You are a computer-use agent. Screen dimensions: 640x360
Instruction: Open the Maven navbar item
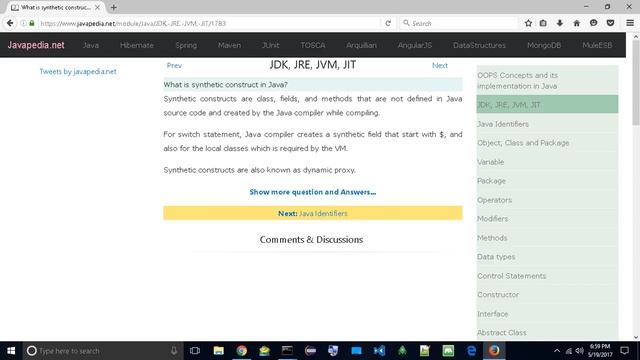229,45
